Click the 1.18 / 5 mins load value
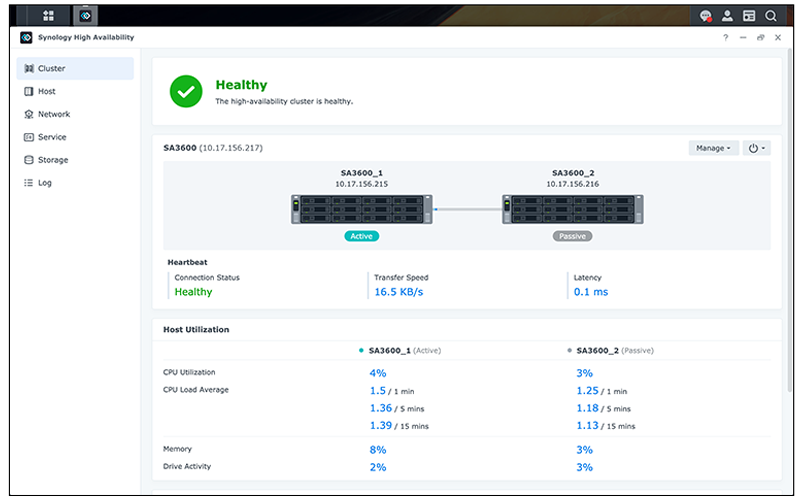Viewport: 800px width, 500px height. [x=604, y=408]
